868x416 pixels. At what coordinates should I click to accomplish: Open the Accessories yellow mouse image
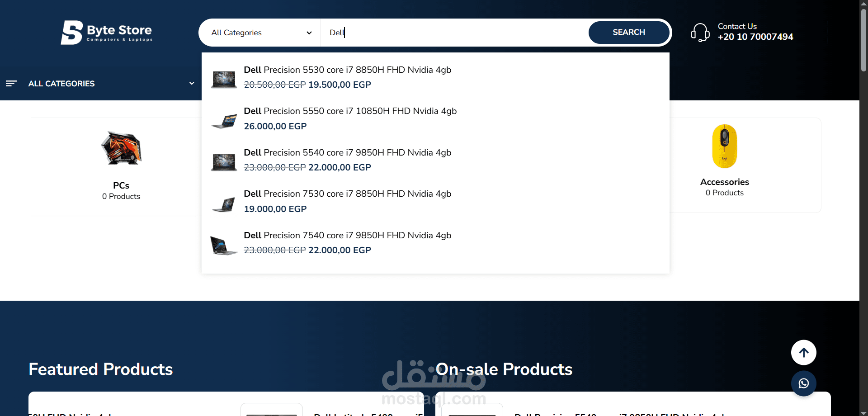click(x=724, y=146)
